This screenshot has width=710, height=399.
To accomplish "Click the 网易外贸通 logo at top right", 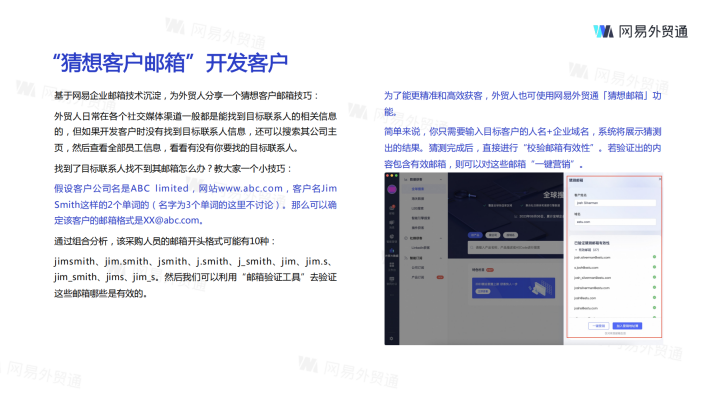I will coord(641,31).
